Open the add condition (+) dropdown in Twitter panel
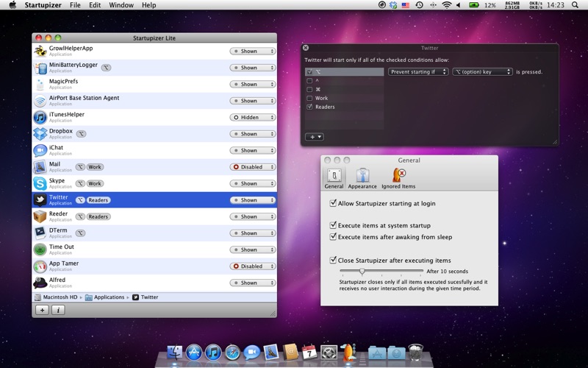 [x=315, y=137]
